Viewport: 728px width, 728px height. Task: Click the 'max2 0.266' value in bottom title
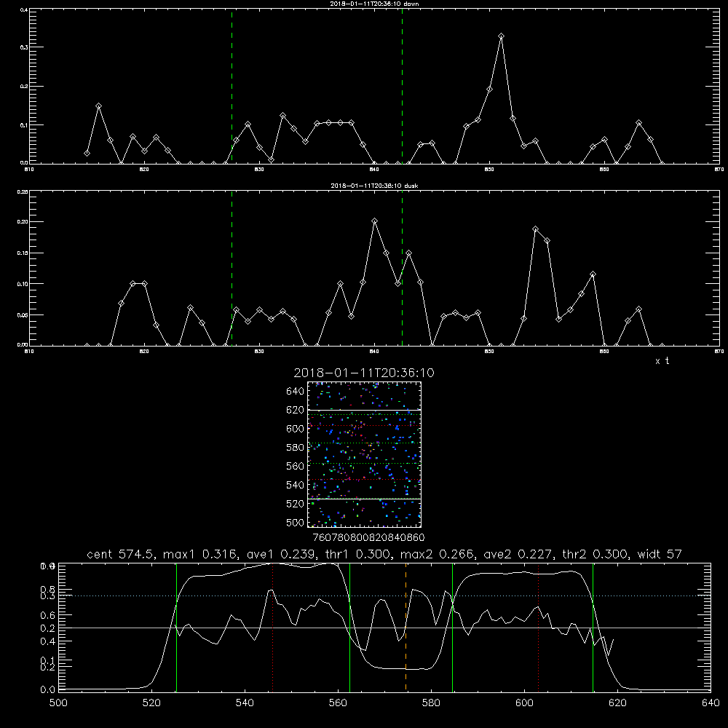438,554
